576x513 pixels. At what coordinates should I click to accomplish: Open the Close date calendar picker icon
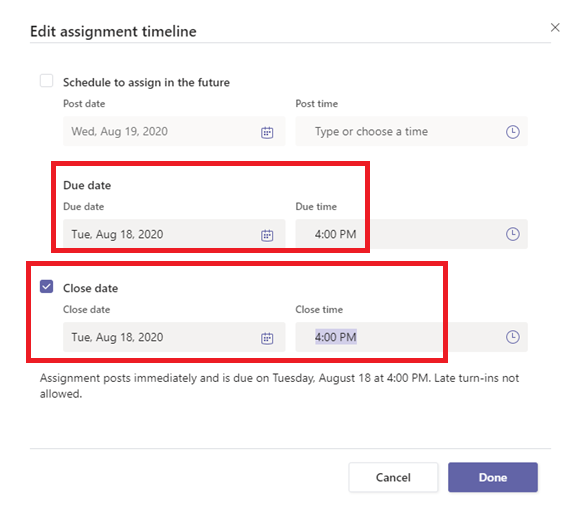point(267,338)
